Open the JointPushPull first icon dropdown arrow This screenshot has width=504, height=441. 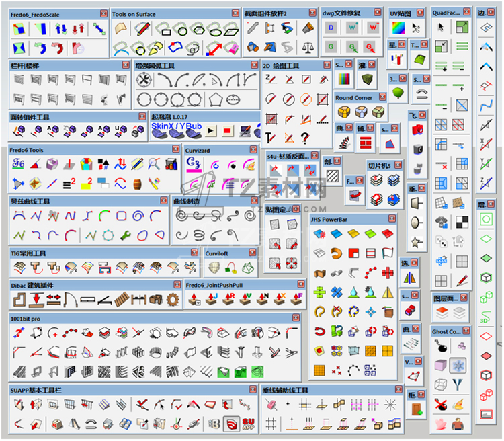(198, 303)
